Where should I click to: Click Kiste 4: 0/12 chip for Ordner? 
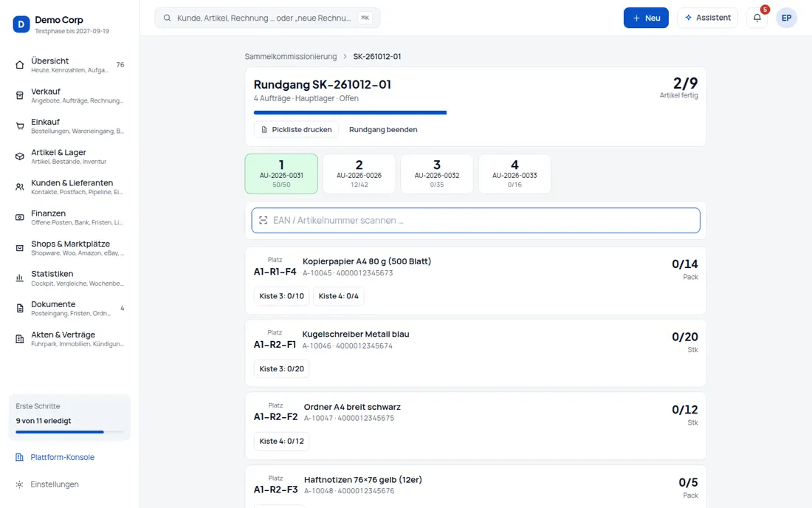(x=281, y=442)
